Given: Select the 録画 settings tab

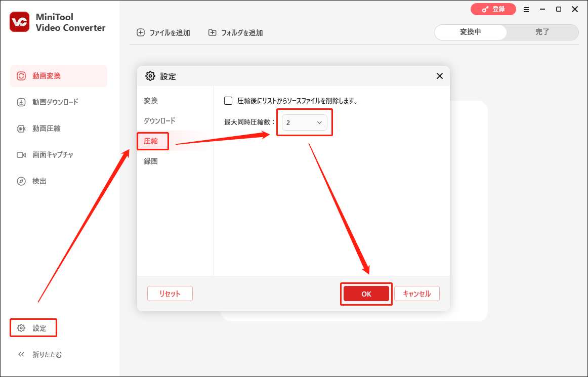Looking at the screenshot, I should pos(151,161).
